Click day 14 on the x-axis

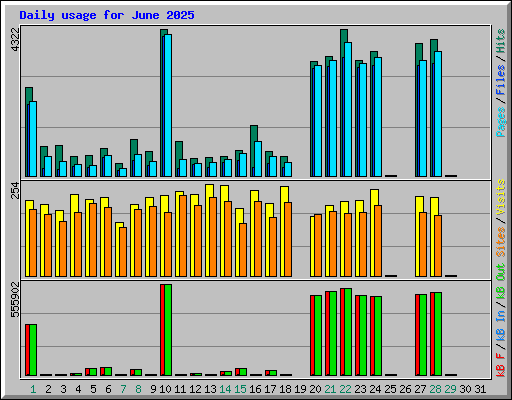tap(225, 389)
